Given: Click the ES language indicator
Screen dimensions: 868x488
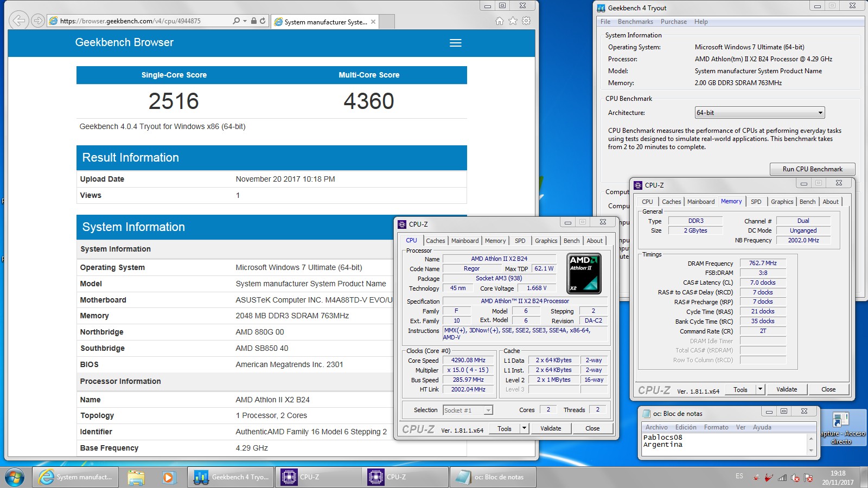Looking at the screenshot, I should (739, 476).
